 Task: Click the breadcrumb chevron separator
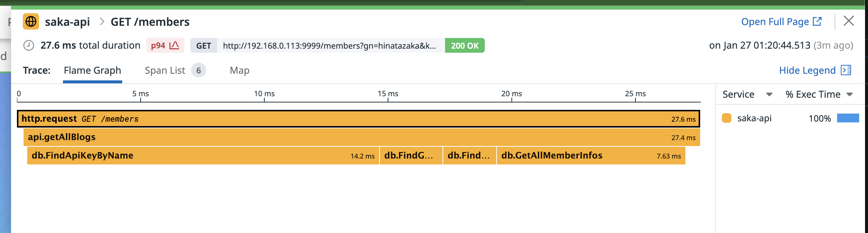pos(102,22)
